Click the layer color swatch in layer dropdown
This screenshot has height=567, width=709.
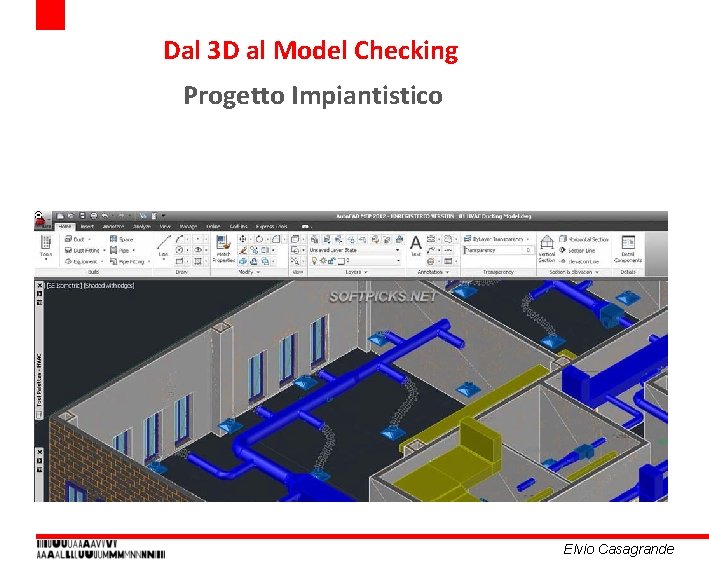coord(341,261)
